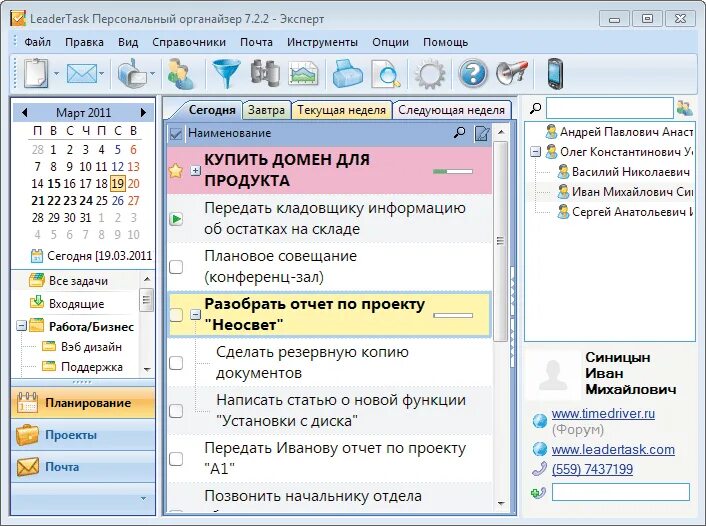Switch to the Следующая неделя tab
Viewport: 706px width, 526px height.
[x=452, y=110]
